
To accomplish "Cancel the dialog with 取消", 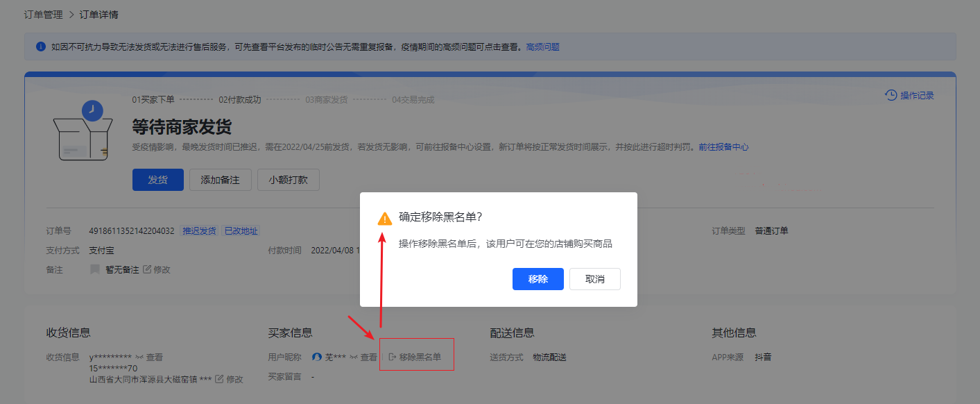I will 594,279.
